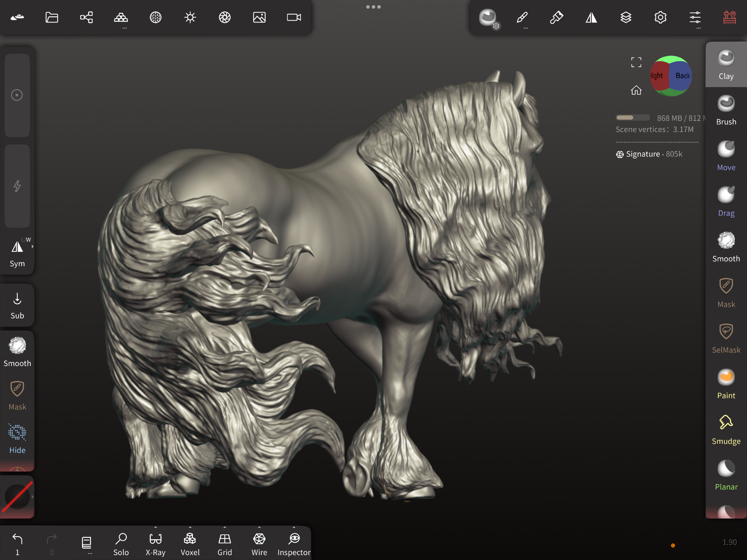Pick the Drag tool
This screenshot has height=560, width=747.
(726, 201)
